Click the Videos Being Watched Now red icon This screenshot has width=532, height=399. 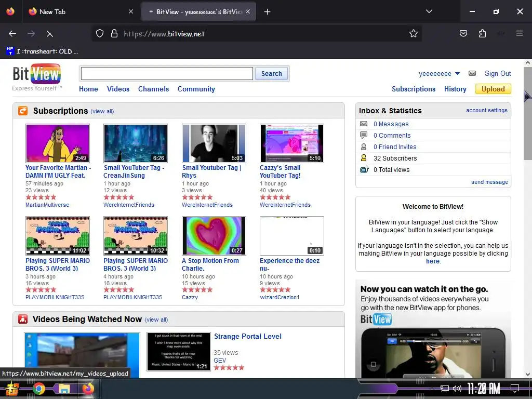[23, 319]
